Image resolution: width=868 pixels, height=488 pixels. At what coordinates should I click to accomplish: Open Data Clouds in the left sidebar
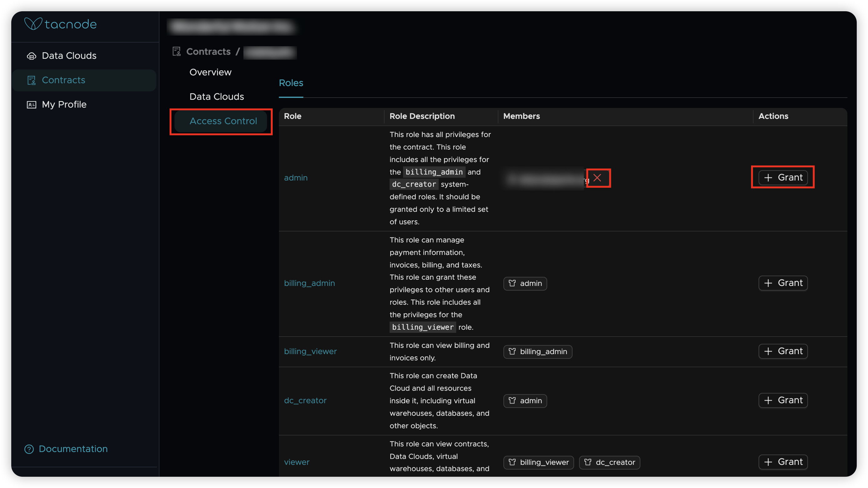(x=84, y=56)
